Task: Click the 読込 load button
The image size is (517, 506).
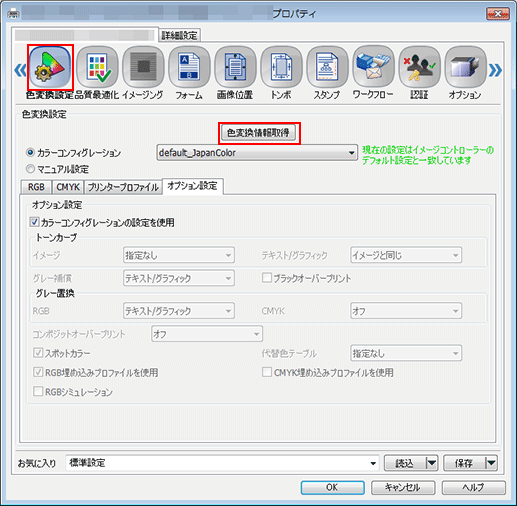Action: coord(405,463)
